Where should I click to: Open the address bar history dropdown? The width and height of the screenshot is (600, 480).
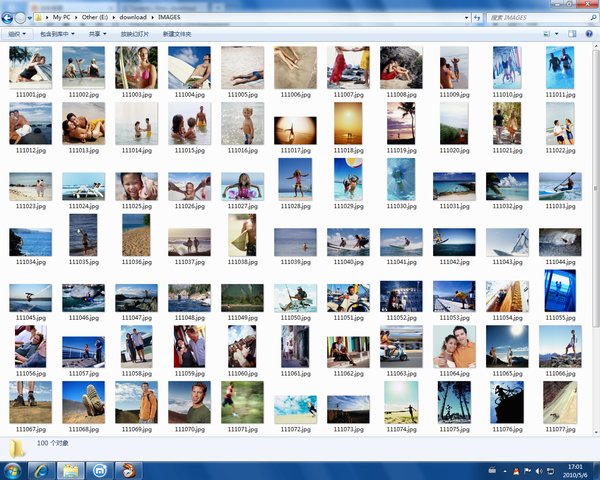[x=466, y=18]
